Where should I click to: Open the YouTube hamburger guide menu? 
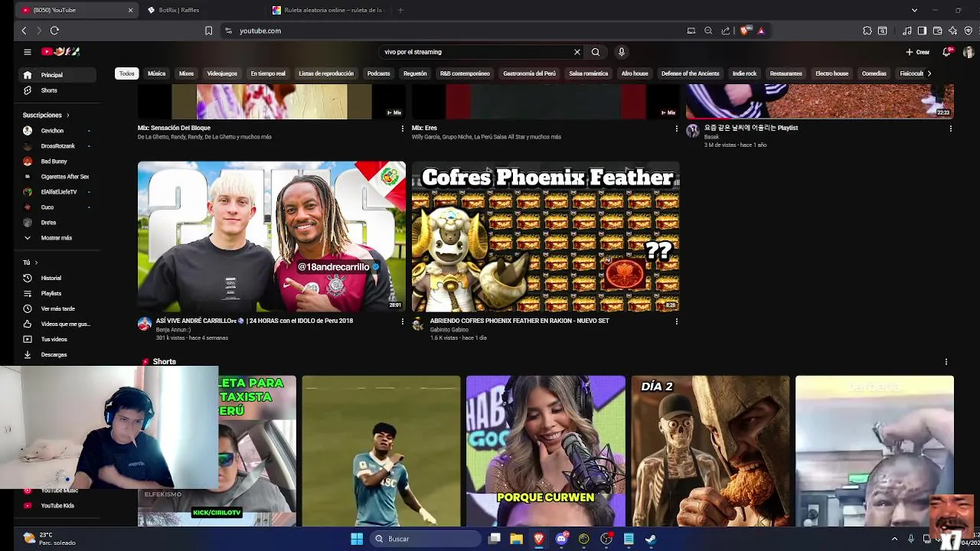[27, 52]
